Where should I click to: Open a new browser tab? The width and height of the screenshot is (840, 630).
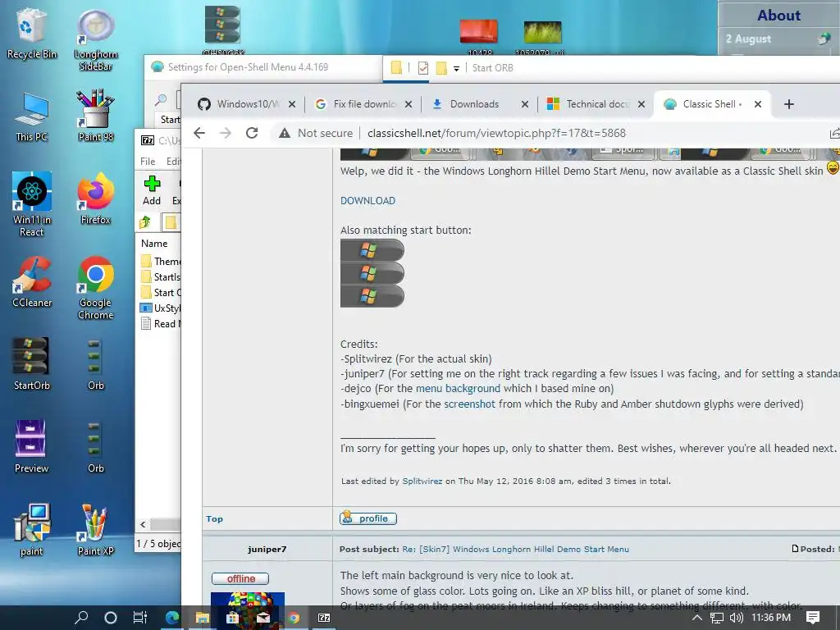(x=788, y=104)
